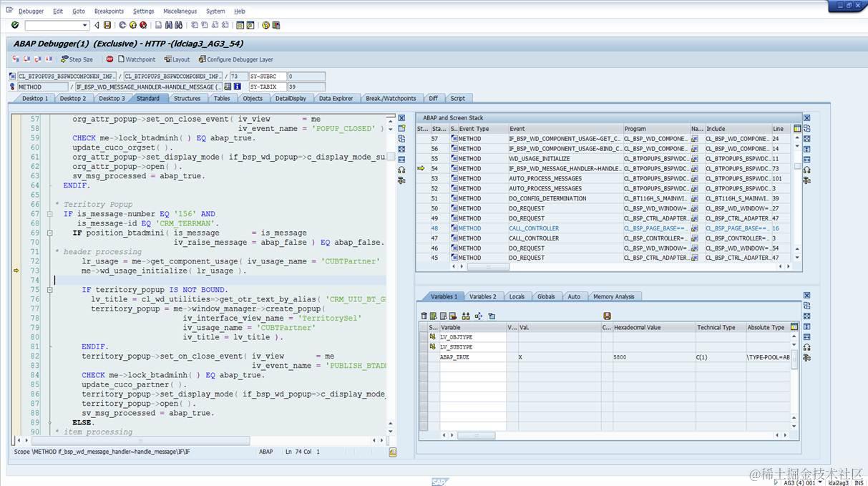The height and width of the screenshot is (486, 868).
Task: Switch to the Globals variables tab
Action: click(x=546, y=296)
